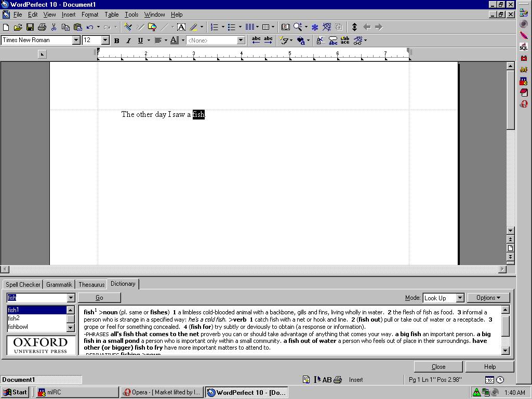Paste clipboard with the Paste icon
This screenshot has height=399, width=532.
(78, 27)
